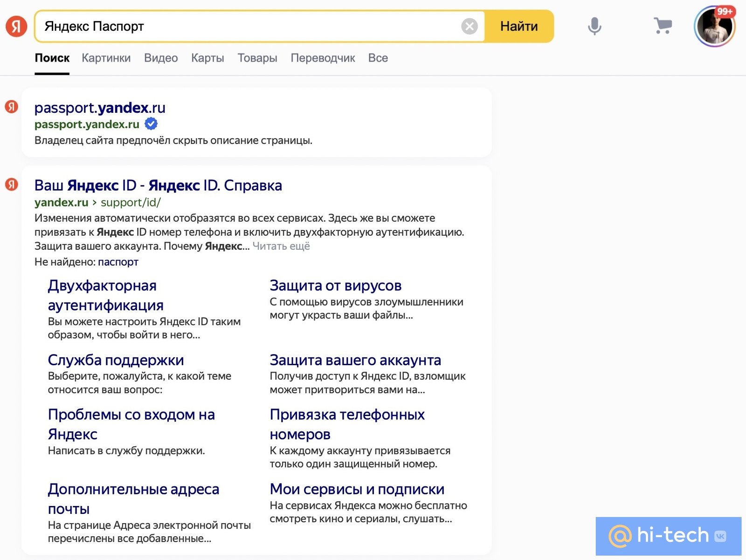
Task: Click the blue verified badge next to passport.yandex.ru
Action: pos(151,124)
